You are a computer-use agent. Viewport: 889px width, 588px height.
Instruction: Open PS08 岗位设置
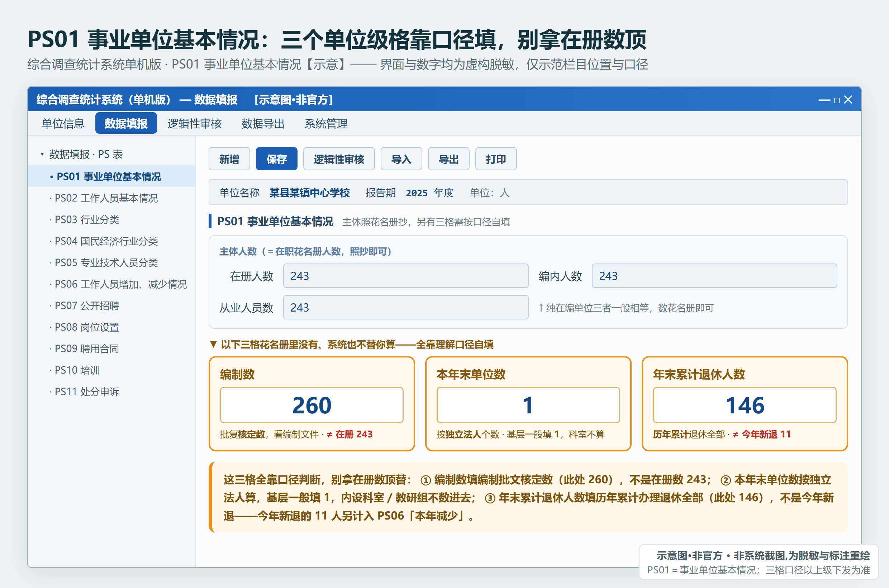pos(111,327)
